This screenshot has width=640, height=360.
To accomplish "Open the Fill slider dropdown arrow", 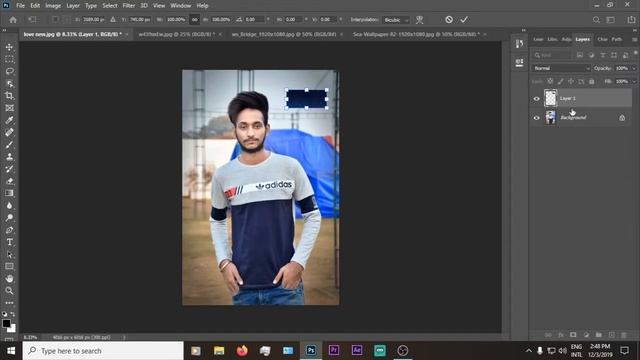I will coord(634,81).
